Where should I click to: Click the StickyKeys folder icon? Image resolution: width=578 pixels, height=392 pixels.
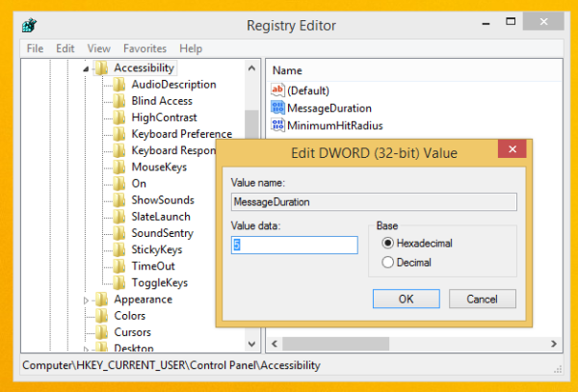point(119,249)
